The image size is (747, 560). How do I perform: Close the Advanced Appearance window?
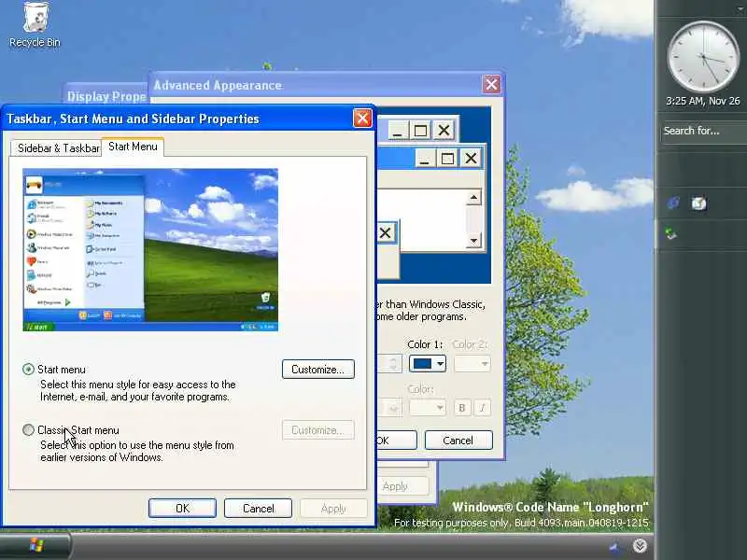492,85
